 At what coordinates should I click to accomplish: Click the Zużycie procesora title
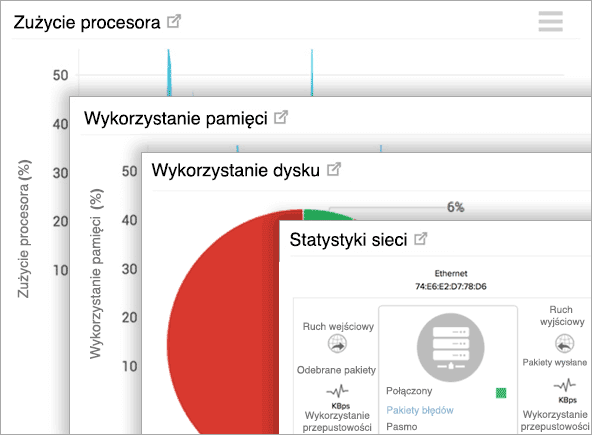pyautogui.click(x=87, y=22)
